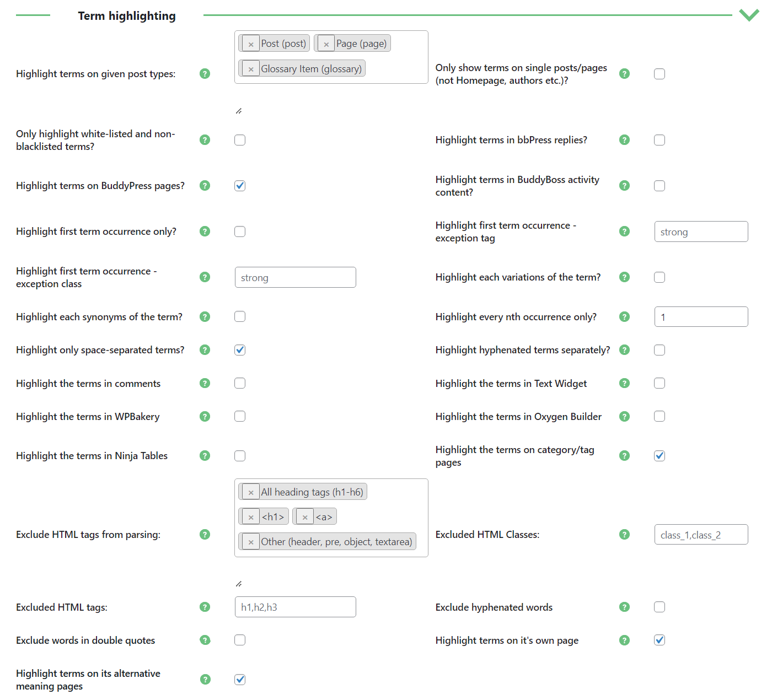
Task: Show help for Highlight first term occurrence only
Action: click(205, 231)
